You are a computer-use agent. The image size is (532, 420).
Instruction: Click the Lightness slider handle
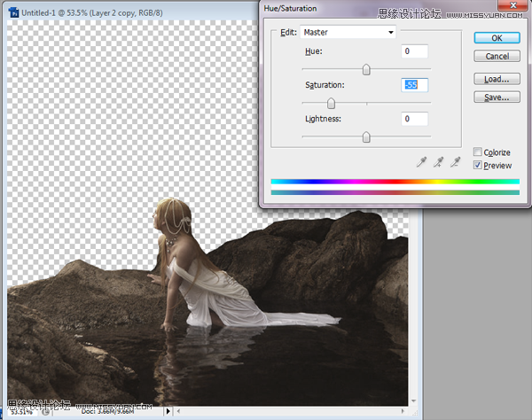366,137
